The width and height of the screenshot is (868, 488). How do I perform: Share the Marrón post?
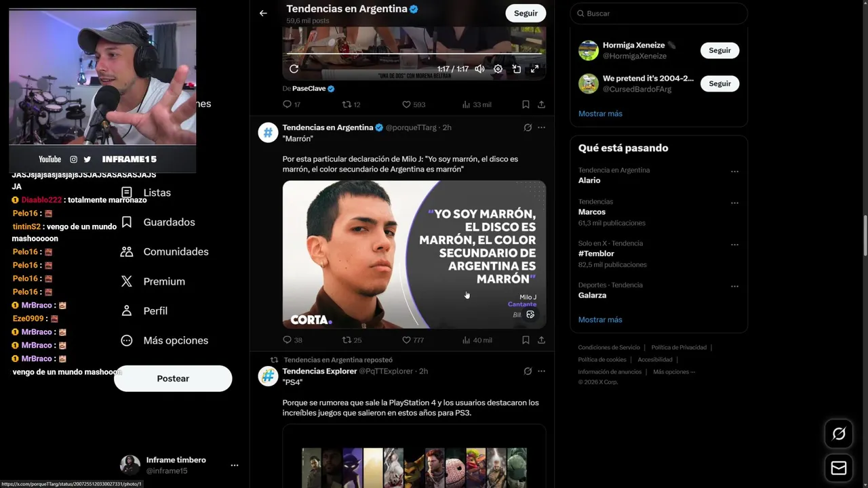(541, 340)
